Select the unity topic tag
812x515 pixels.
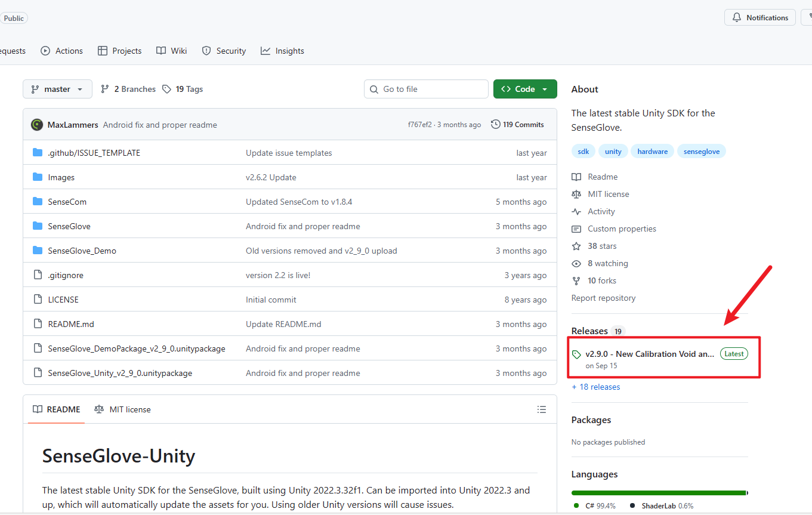point(613,152)
